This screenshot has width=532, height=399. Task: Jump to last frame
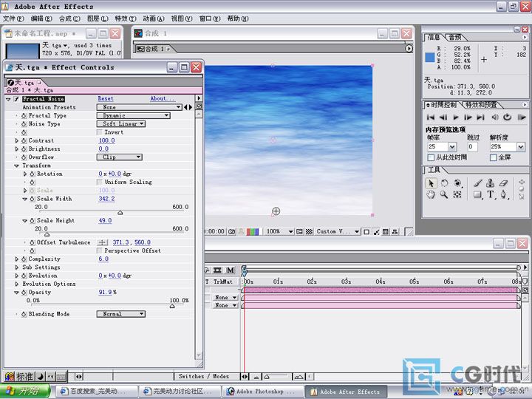coord(480,117)
